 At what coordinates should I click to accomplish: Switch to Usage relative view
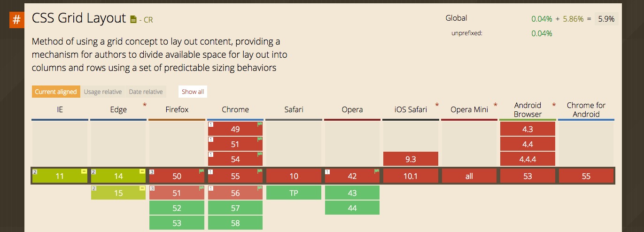[102, 92]
